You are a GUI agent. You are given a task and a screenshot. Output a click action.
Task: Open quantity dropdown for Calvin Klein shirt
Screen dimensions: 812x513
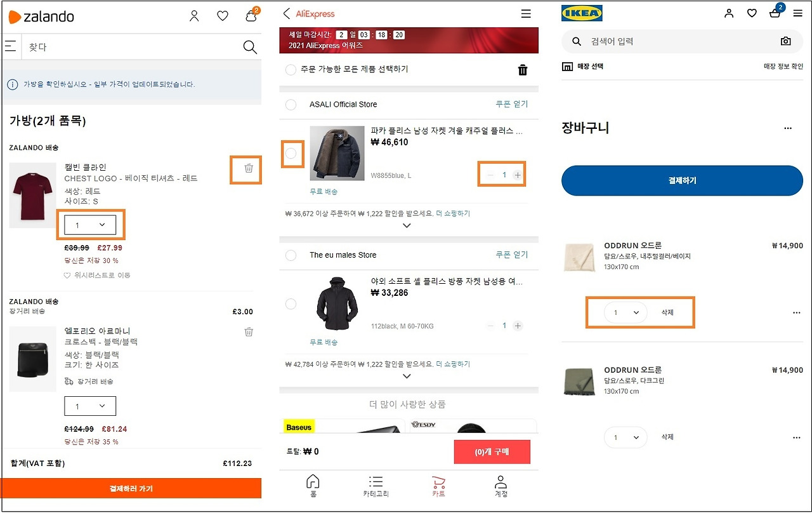pos(89,224)
